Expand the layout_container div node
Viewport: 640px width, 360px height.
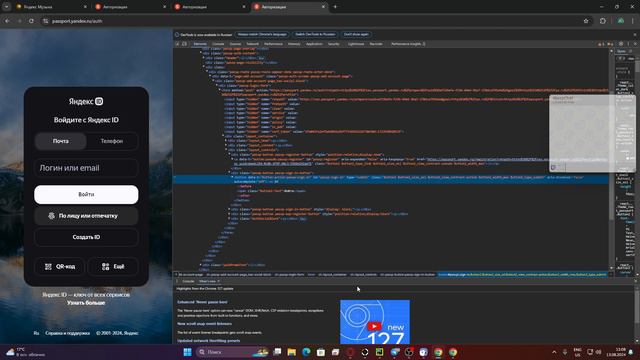(x=223, y=136)
